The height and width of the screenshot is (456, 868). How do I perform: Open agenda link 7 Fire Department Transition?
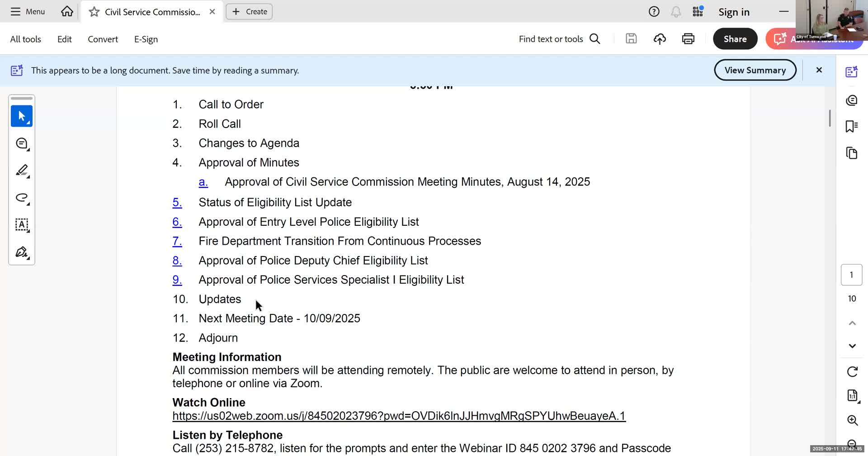coord(177,241)
